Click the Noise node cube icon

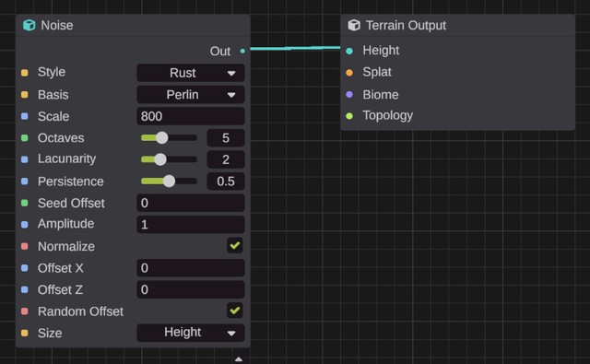point(29,25)
